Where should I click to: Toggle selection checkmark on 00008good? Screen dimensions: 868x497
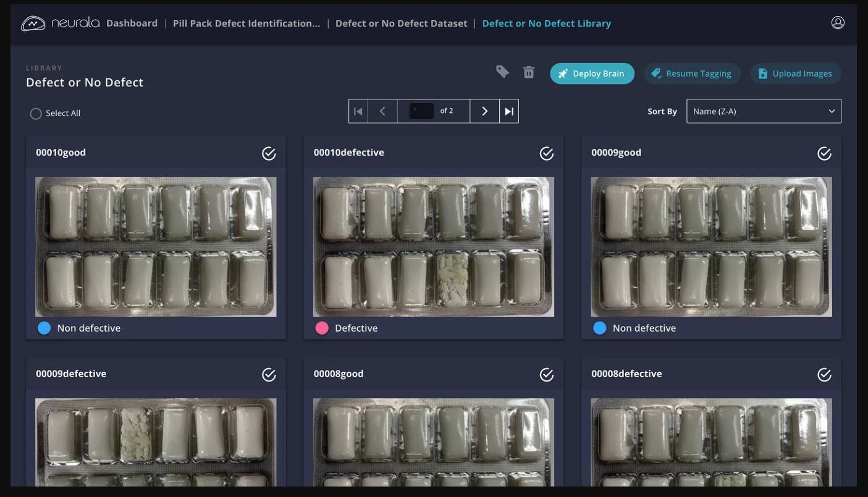coord(547,375)
